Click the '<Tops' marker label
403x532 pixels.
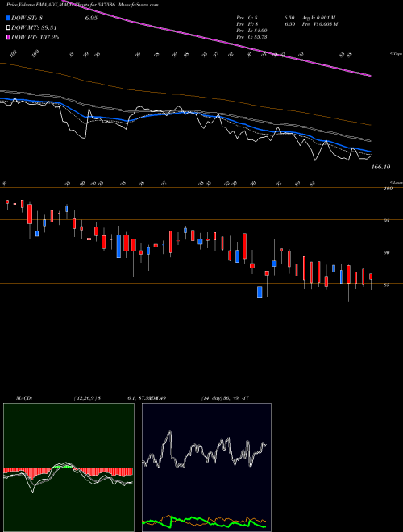pyautogui.click(x=396, y=54)
